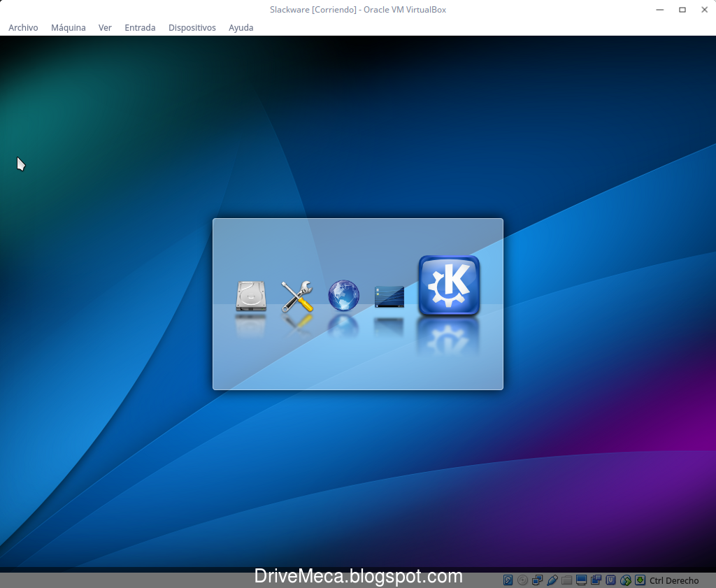Click the large KDE logo icon
The image size is (716, 588).
[x=449, y=285]
